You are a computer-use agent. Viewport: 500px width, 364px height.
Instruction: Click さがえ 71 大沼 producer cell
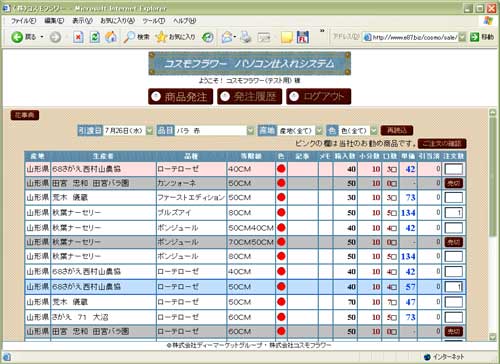103,317
